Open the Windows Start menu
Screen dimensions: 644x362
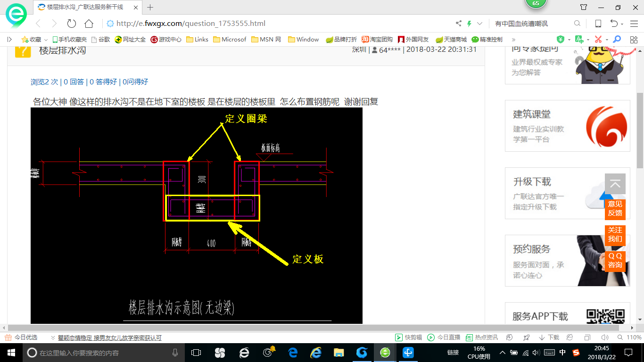[11, 352]
